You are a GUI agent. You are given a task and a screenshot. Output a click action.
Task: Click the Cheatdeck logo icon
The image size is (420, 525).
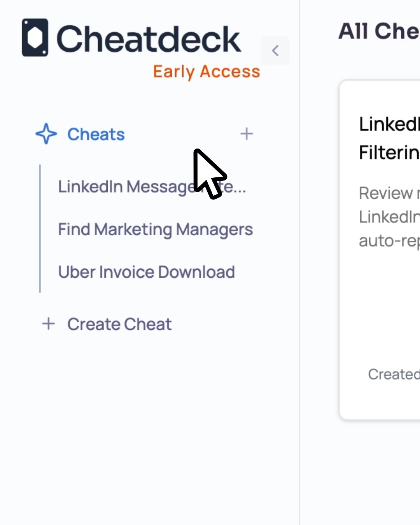pos(35,38)
